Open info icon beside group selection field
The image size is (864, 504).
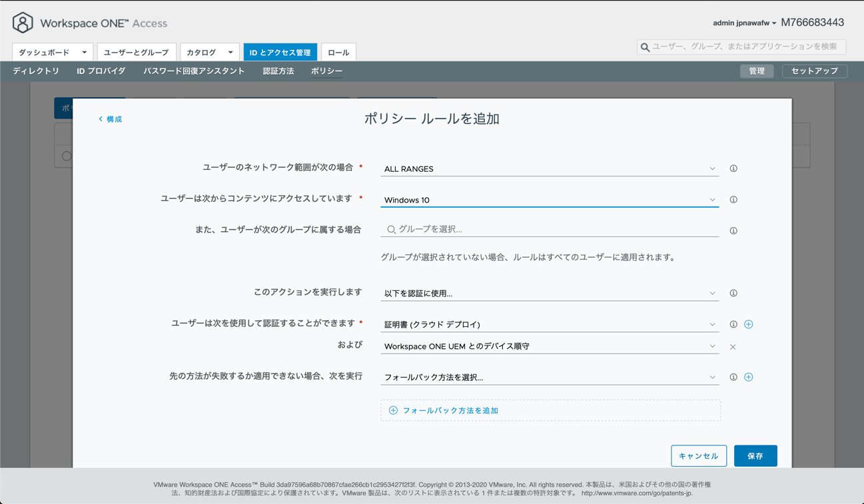point(733,231)
